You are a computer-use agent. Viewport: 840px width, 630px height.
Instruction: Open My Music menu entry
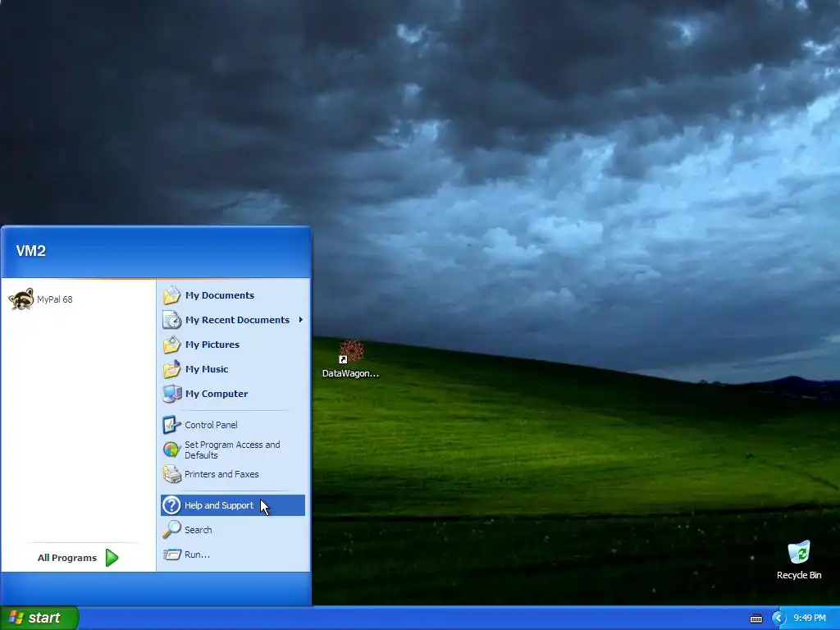pyautogui.click(x=232, y=369)
